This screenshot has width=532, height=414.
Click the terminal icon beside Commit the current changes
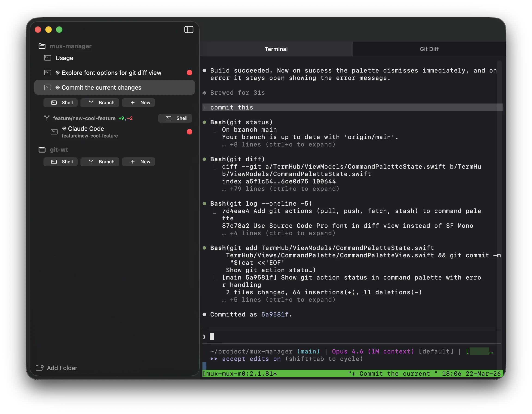pos(48,87)
